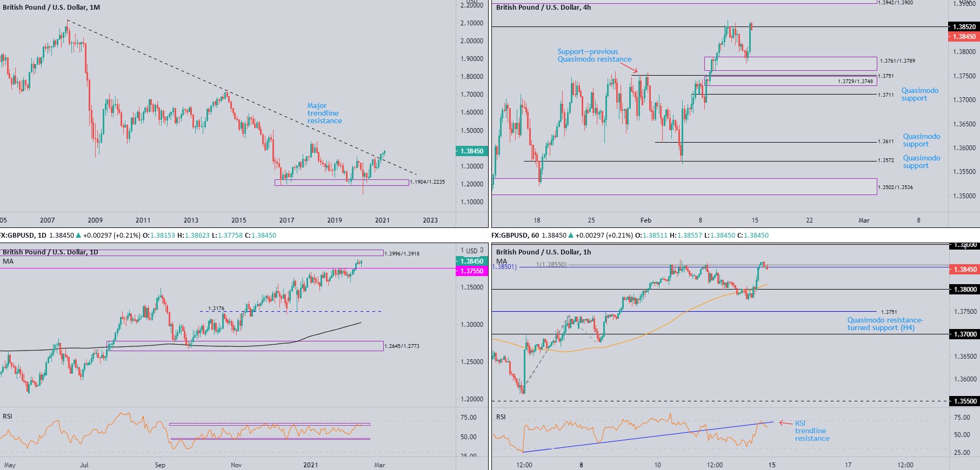Click the 2017 marker on monthly time axis
Viewport: 980px width, 470px height.
(286, 220)
